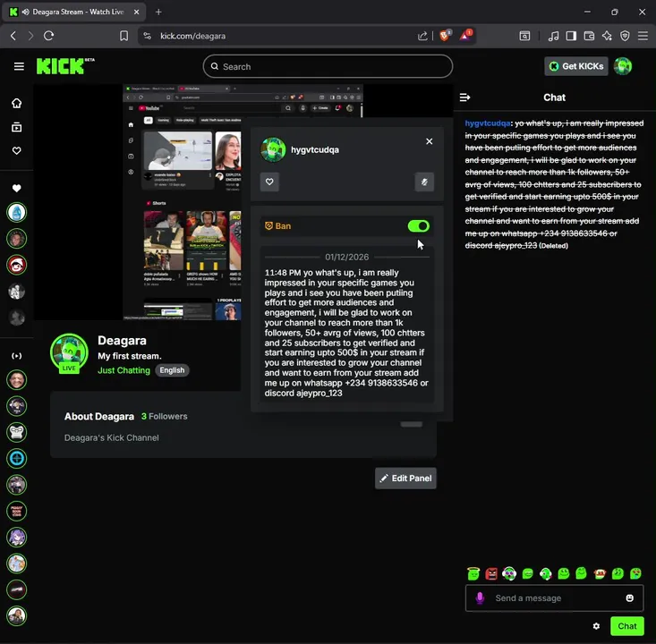Viewport: 656px width, 644px height.
Task: Open the blue crosshair avatar channel in sidebar
Action: 17,459
